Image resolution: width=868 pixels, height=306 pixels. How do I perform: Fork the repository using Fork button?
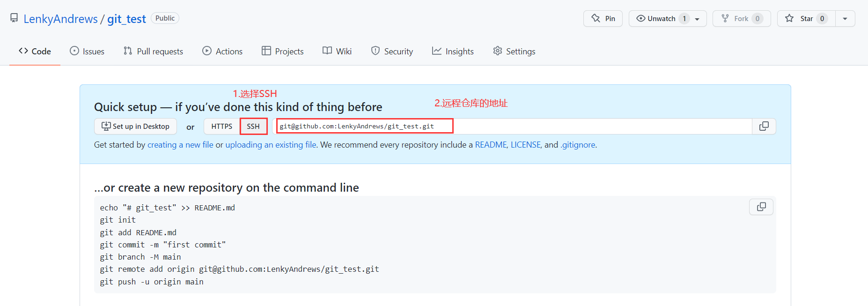pyautogui.click(x=742, y=18)
